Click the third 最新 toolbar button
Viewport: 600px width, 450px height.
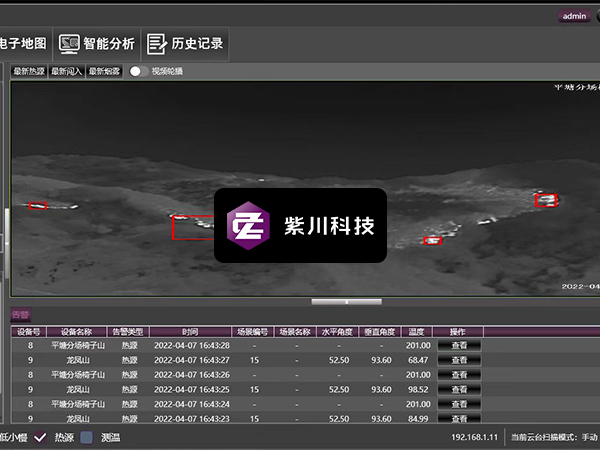click(104, 71)
